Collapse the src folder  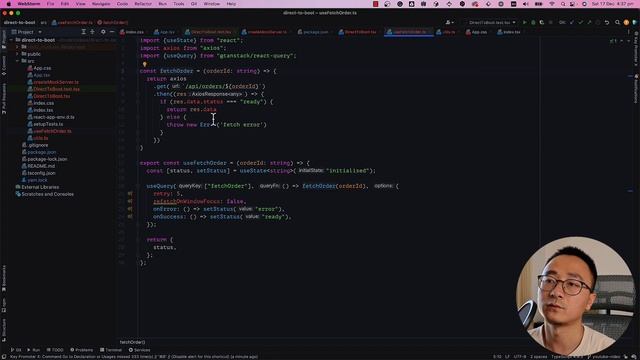tap(17, 61)
